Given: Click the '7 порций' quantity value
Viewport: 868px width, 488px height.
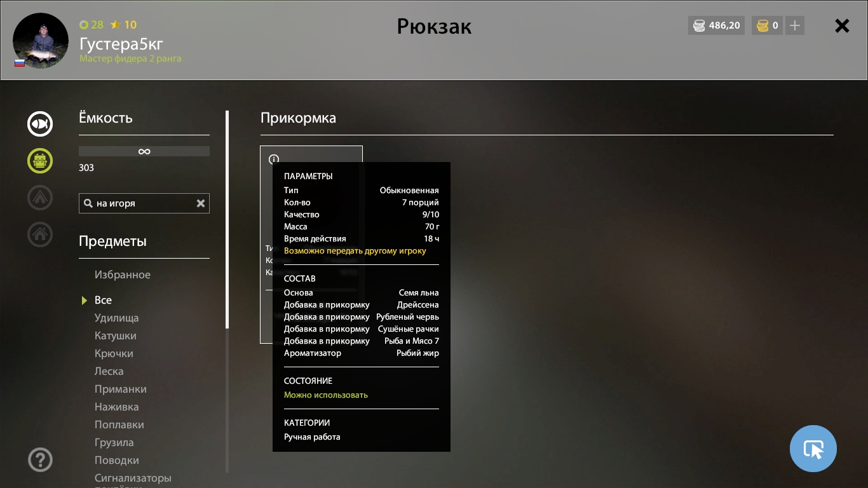Looking at the screenshot, I should click(x=421, y=203).
